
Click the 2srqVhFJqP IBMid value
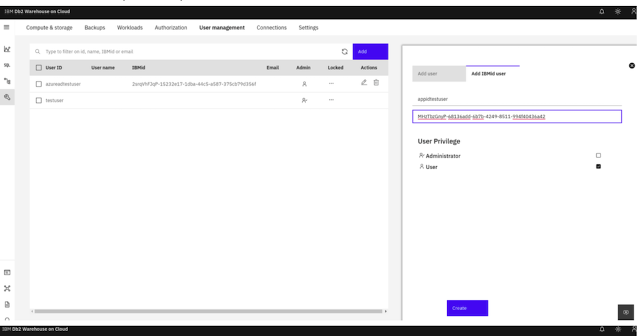(194, 84)
